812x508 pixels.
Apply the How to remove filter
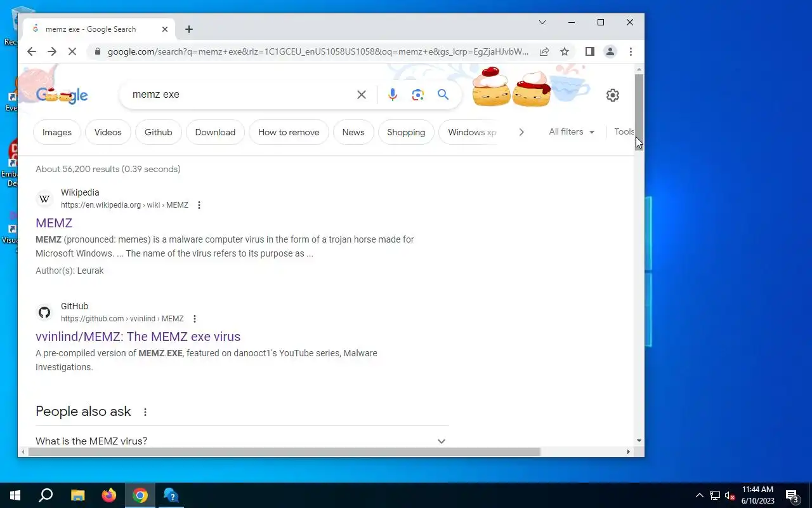pyautogui.click(x=289, y=132)
